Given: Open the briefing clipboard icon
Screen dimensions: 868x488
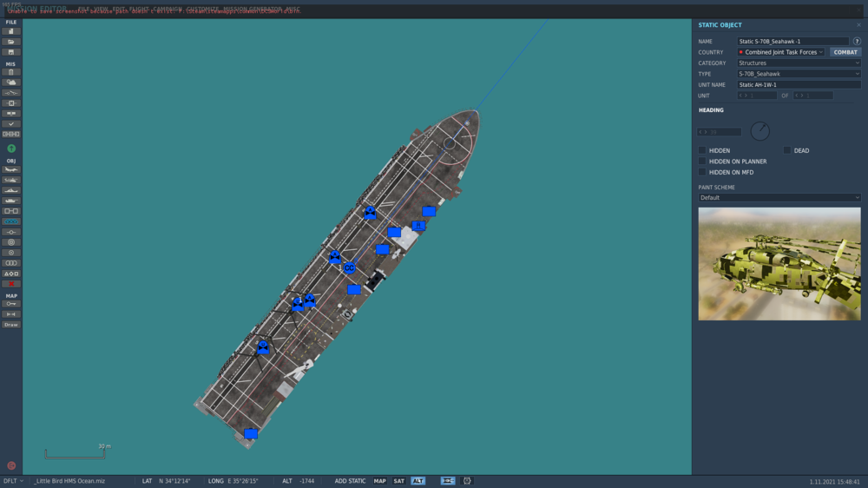Looking at the screenshot, I should (11, 72).
